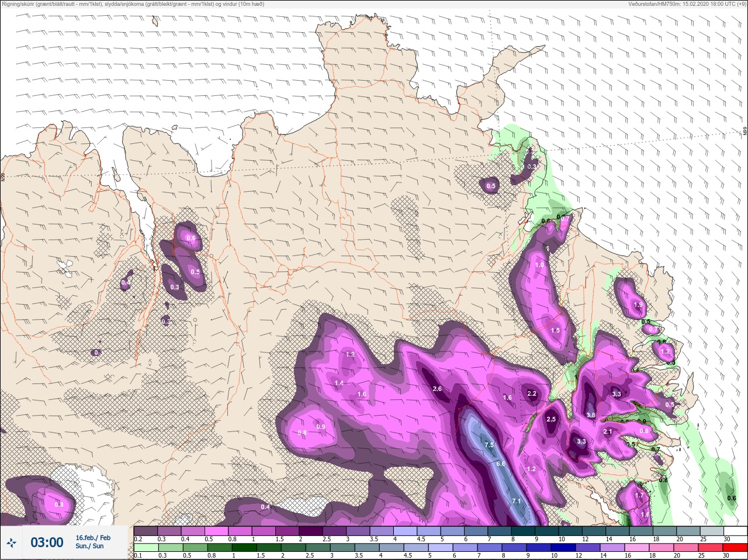Click the 2.6 snowfall value on map
The image size is (748, 560).
(437, 389)
